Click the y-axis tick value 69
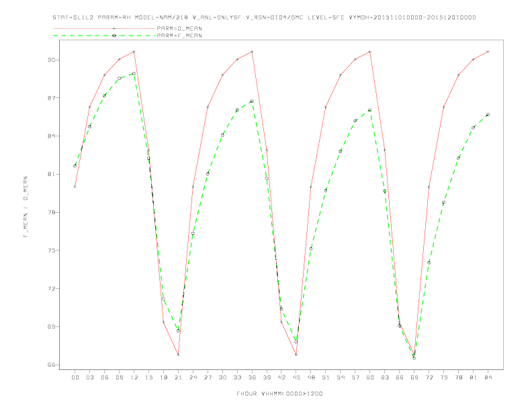 51,327
